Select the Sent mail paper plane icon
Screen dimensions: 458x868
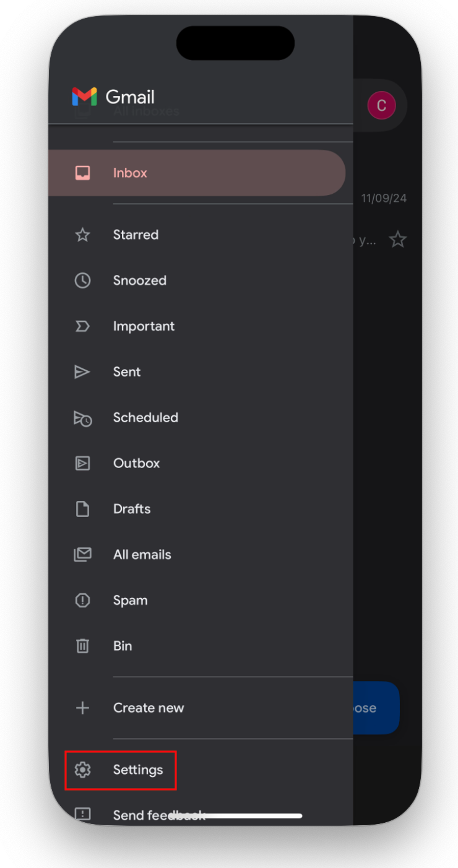(82, 371)
